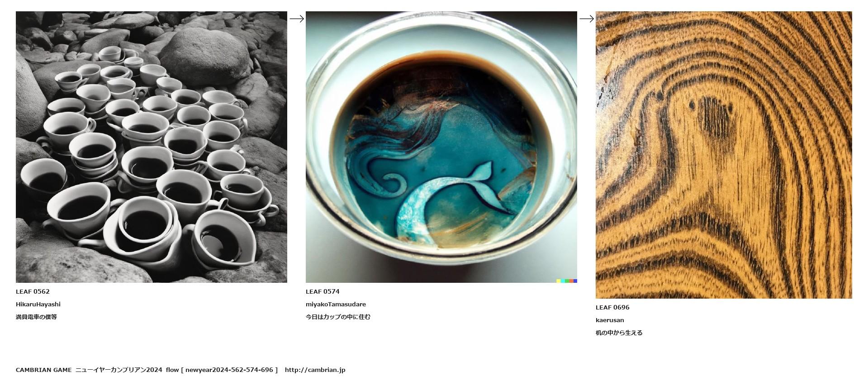Click the LEAF 0562 label
This screenshot has height=381, width=868.
tap(33, 291)
